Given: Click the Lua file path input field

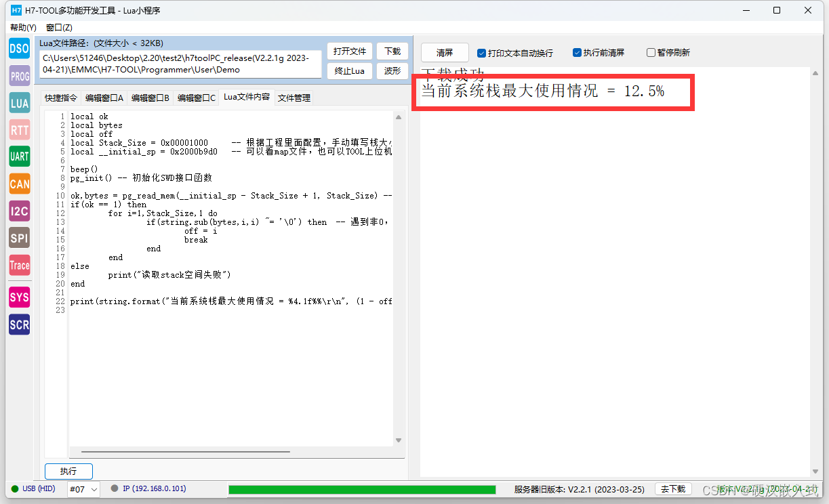Looking at the screenshot, I should [180, 64].
